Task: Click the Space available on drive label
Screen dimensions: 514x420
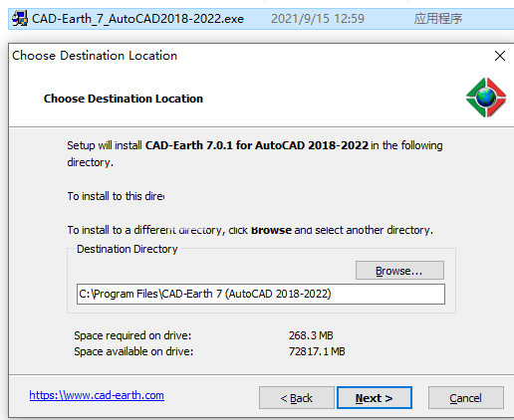Action: [x=133, y=351]
